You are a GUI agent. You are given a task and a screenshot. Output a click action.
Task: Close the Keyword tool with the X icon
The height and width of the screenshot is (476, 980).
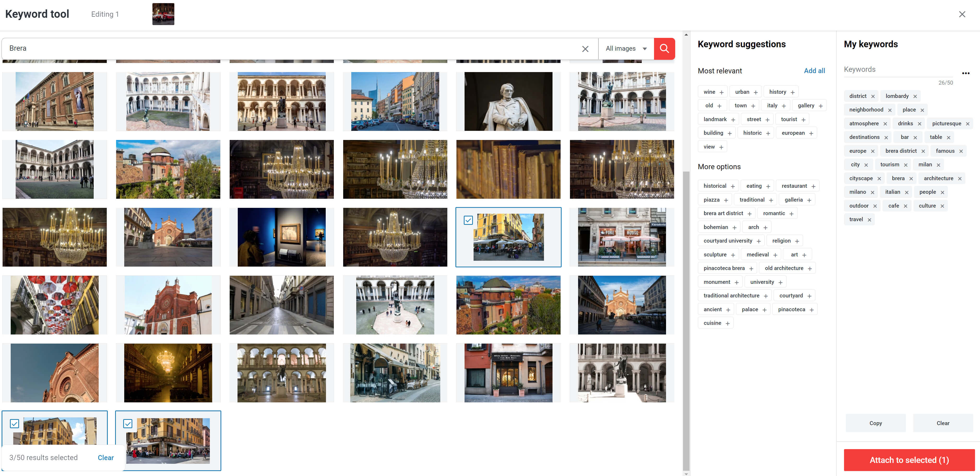pos(963,14)
